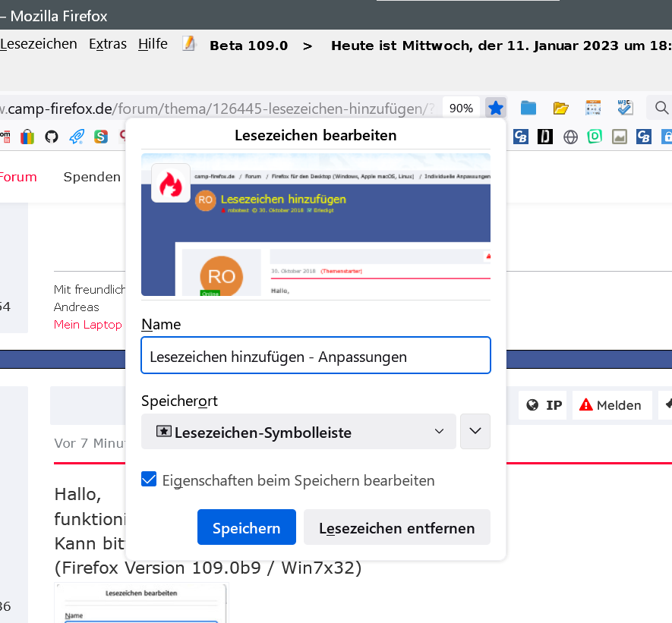Click the blue folder toolbar icon

(528, 108)
